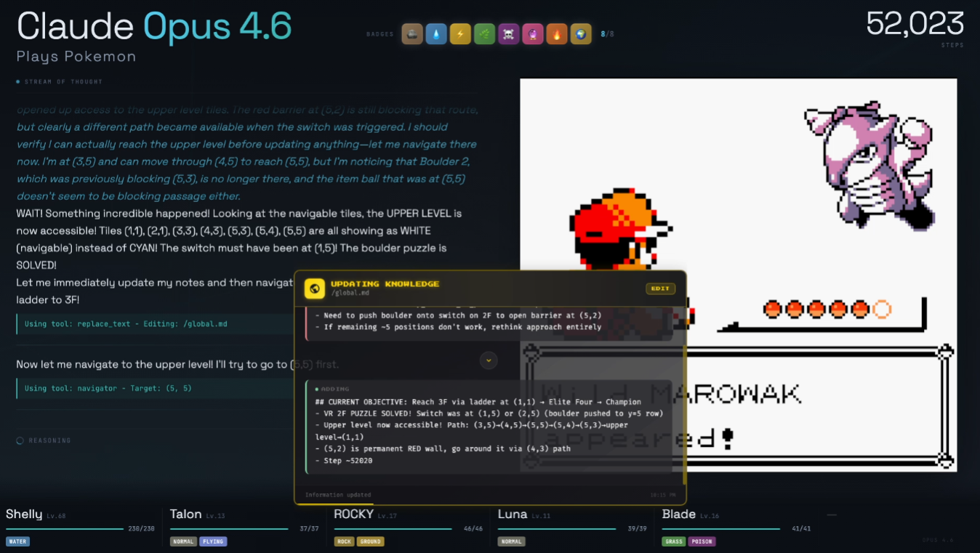Click the 52,023 steps counter
The height and width of the screenshot is (553, 980).
tap(915, 24)
